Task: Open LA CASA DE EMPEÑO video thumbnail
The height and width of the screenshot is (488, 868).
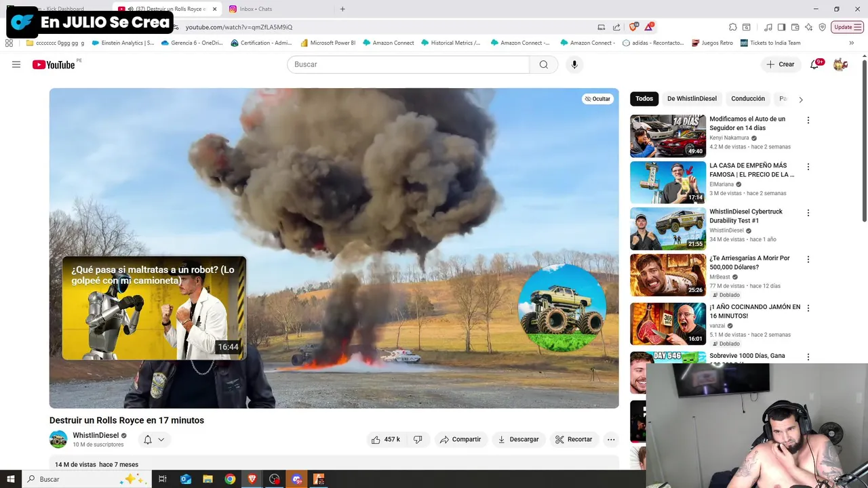Action: click(668, 182)
